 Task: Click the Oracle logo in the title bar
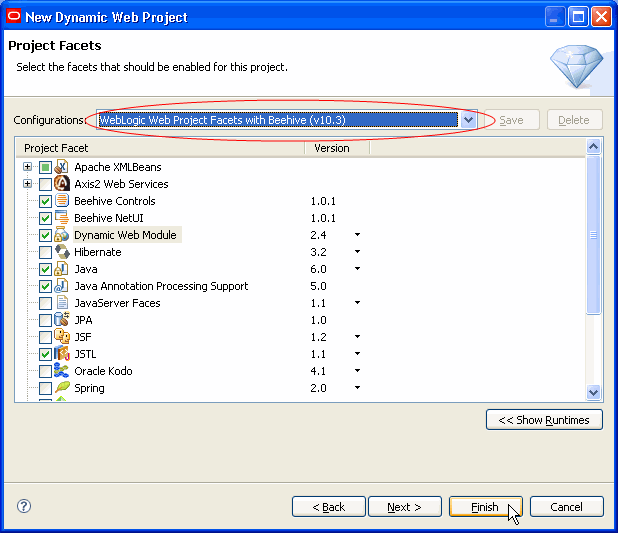click(x=13, y=16)
